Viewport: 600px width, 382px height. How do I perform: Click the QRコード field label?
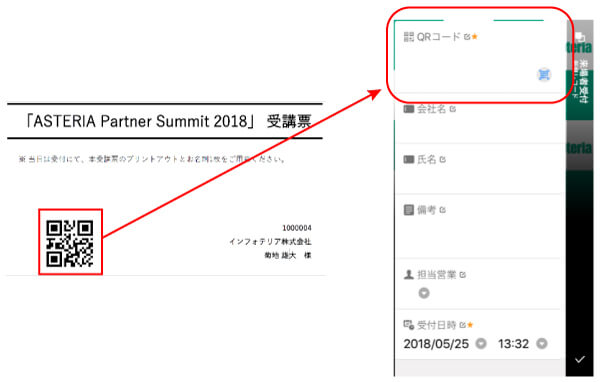(439, 37)
